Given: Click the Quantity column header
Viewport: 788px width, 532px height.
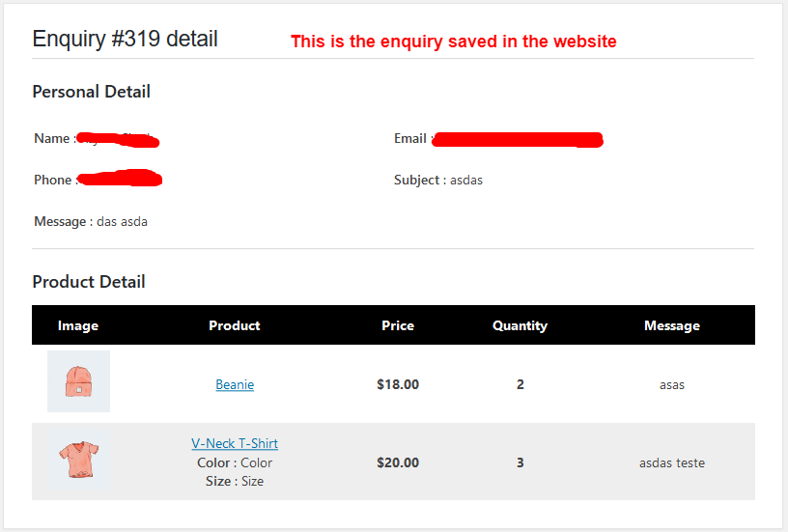Looking at the screenshot, I should pyautogui.click(x=520, y=325).
